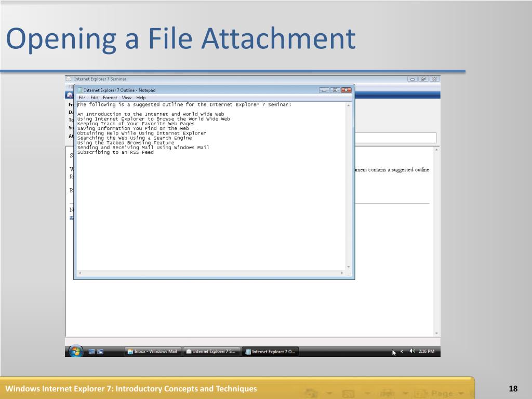Minimize the Notepad window
532x399 pixels.
(x=324, y=90)
